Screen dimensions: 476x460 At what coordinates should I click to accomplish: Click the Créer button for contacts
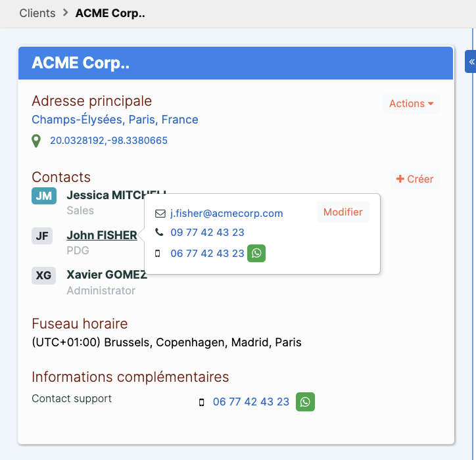click(415, 179)
